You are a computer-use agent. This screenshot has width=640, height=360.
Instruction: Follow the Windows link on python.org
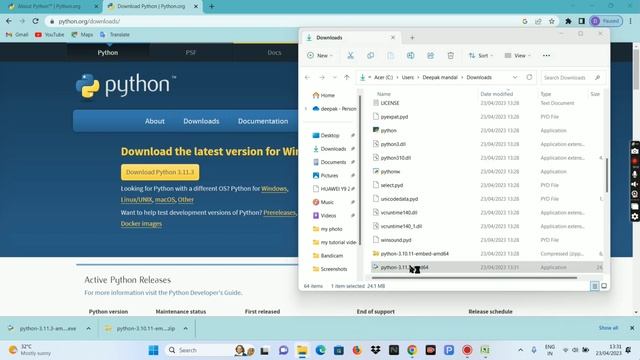click(274, 189)
